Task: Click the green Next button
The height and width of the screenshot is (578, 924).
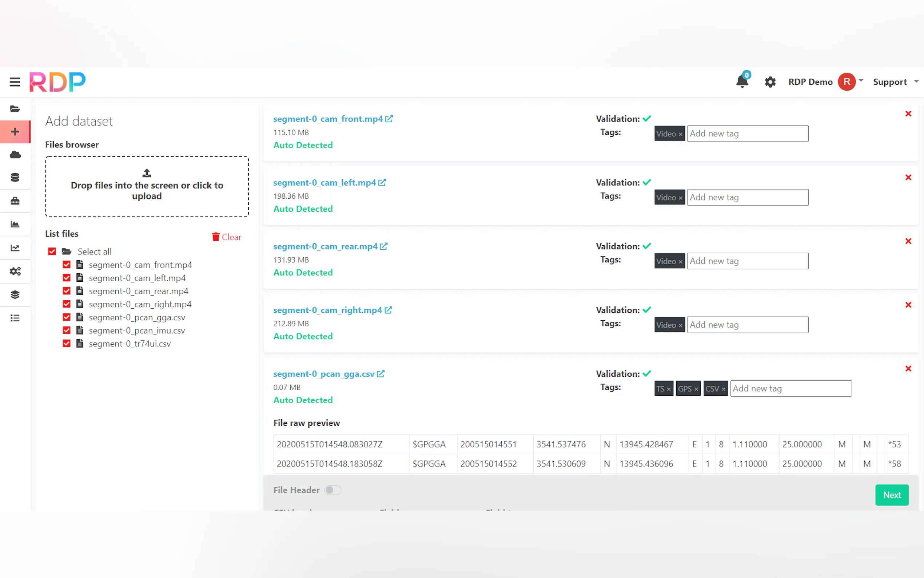Action: (891, 495)
